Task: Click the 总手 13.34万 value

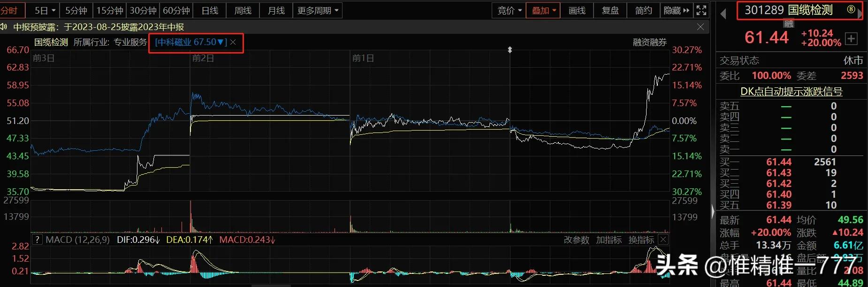Action: tap(773, 245)
